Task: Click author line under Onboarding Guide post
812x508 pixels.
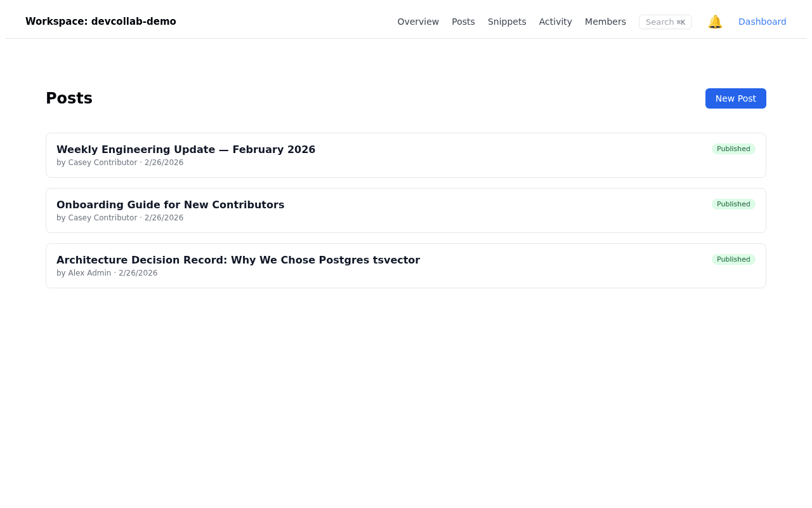Action: click(120, 218)
